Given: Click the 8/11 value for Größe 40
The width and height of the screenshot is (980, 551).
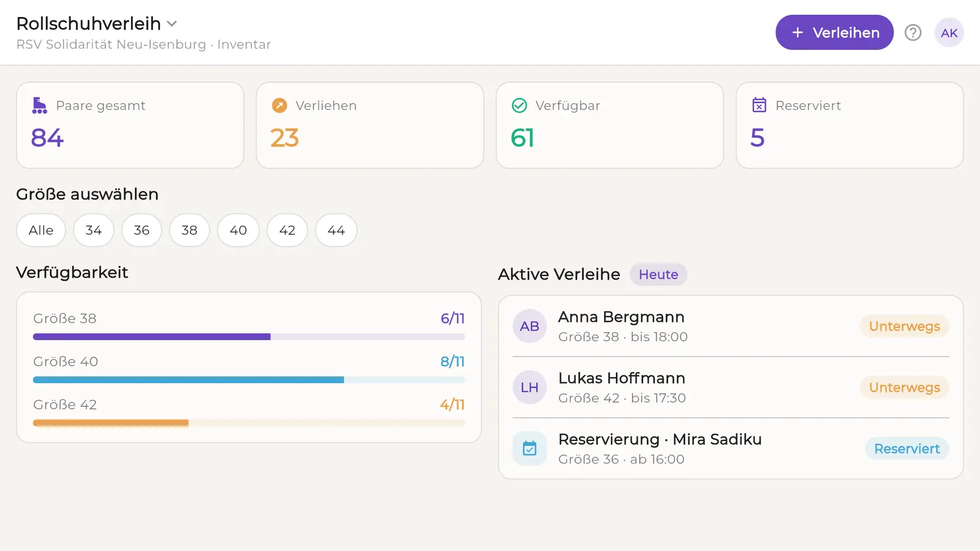Looking at the screenshot, I should click(x=453, y=362).
